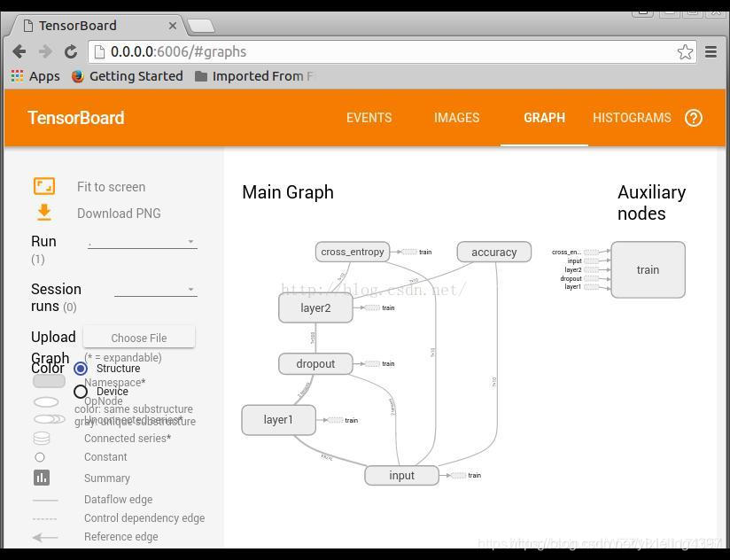Click the browser forward arrow
Image resolution: width=730 pixels, height=560 pixels.
tap(45, 51)
